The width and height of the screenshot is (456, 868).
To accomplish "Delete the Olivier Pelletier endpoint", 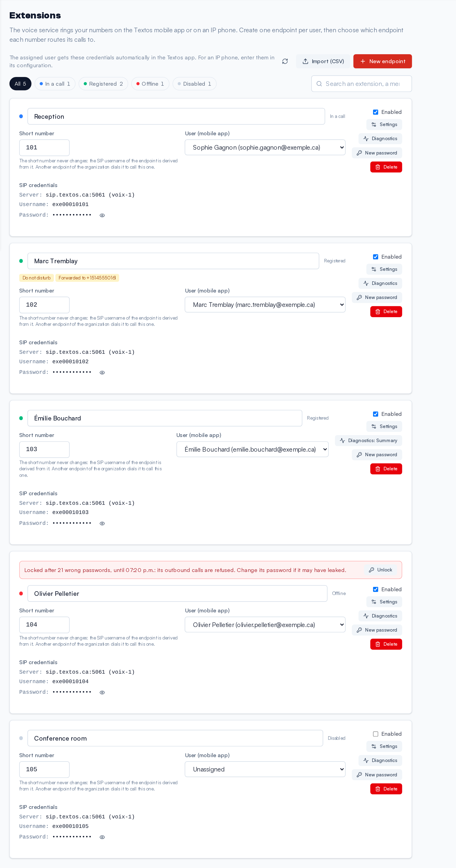I will 386,644.
